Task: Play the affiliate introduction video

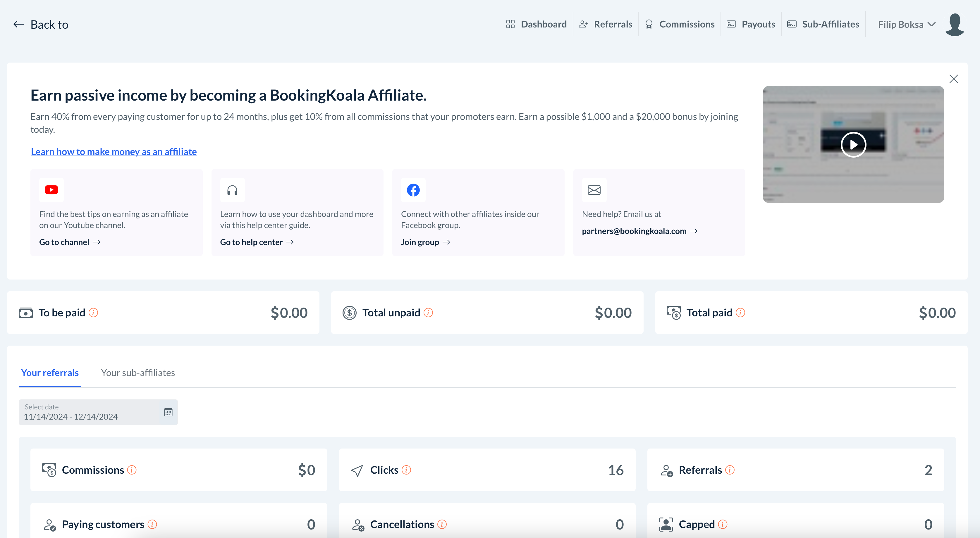Action: [x=853, y=144]
